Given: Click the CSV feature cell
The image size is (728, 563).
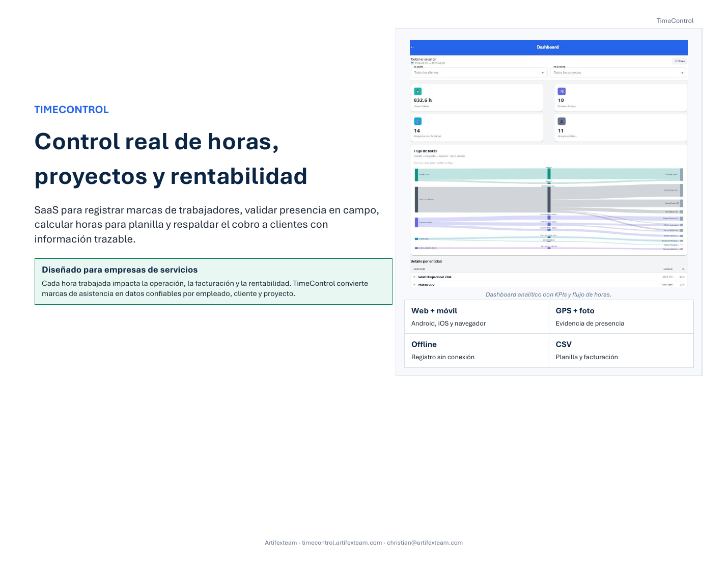Looking at the screenshot, I should point(621,351).
